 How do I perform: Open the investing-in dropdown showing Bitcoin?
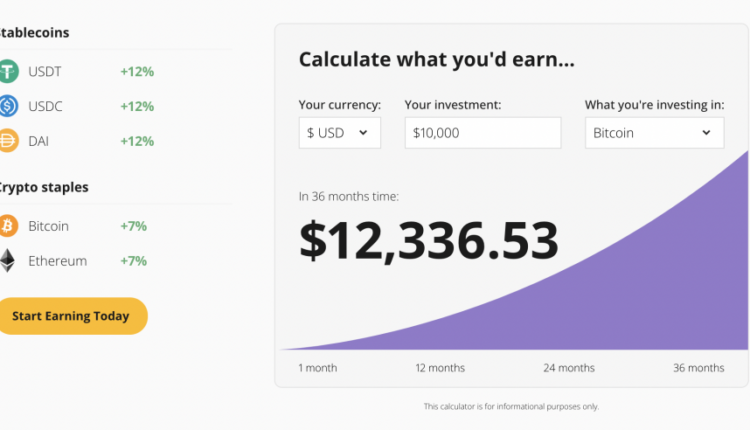[x=654, y=133]
